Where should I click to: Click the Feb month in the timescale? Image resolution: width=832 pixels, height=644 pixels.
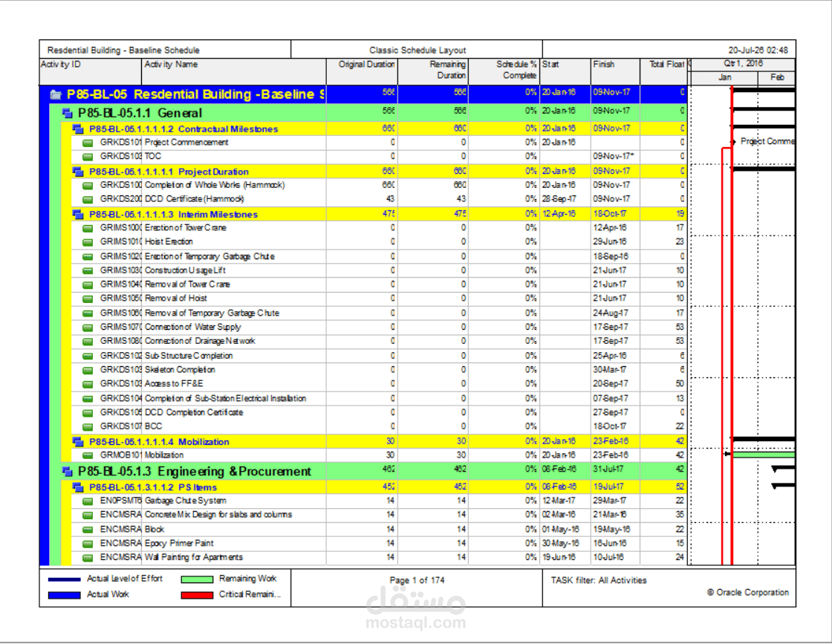click(777, 77)
